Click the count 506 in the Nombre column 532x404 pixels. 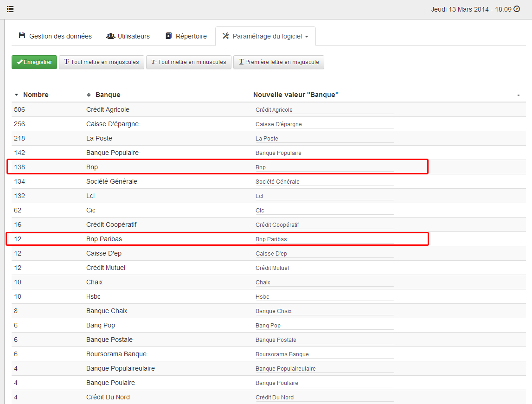[x=19, y=109]
